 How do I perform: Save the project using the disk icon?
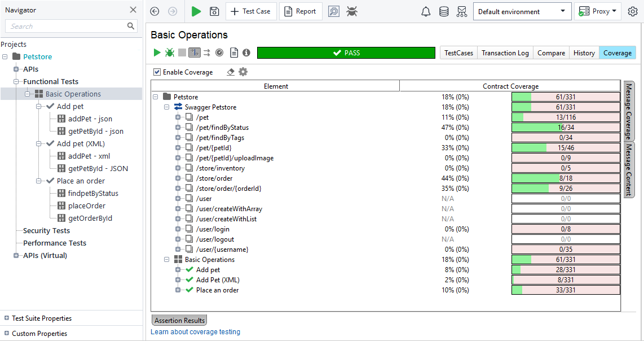pyautogui.click(x=214, y=11)
